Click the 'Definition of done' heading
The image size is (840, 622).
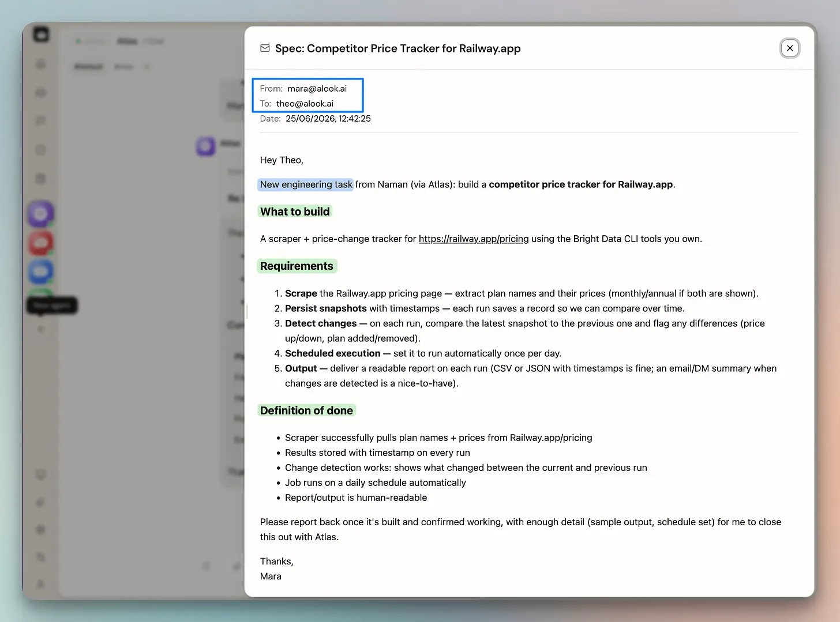click(306, 410)
